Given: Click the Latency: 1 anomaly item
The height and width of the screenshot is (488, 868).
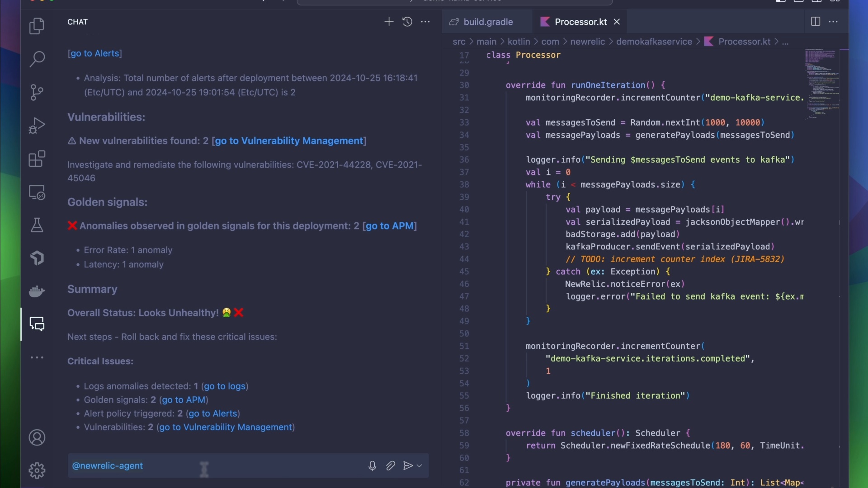Looking at the screenshot, I should click(123, 265).
